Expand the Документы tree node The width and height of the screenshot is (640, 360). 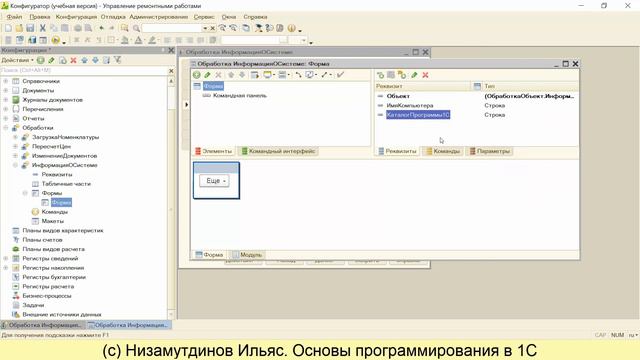(x=6, y=91)
